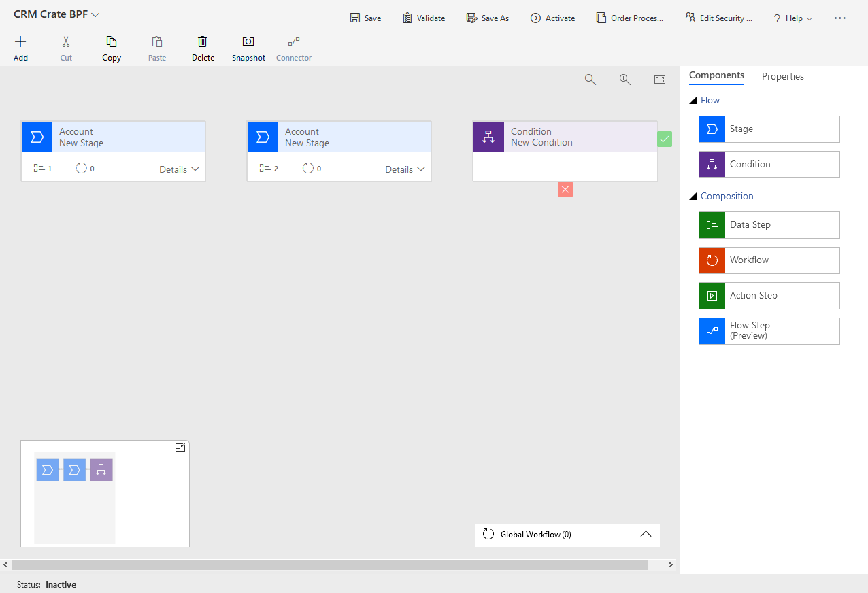Open the CRM Crate BPF process name dropdown
868x593 pixels.
(x=94, y=14)
